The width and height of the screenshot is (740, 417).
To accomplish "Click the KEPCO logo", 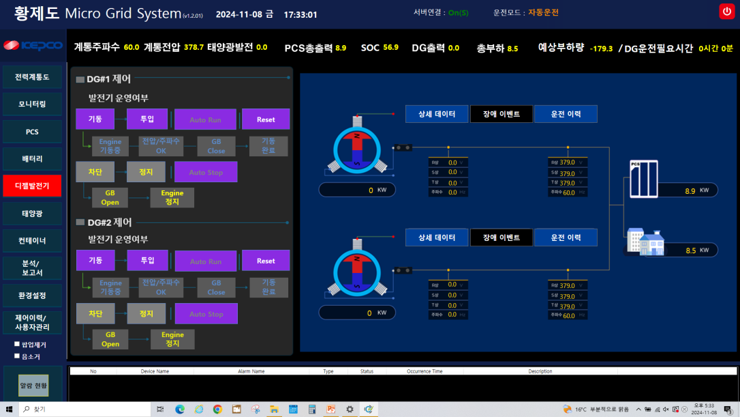I will click(x=32, y=46).
